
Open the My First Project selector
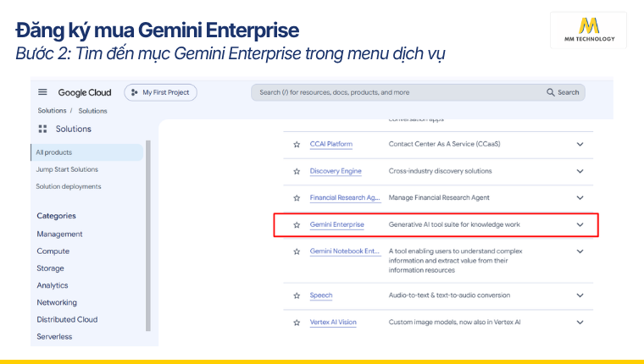pyautogui.click(x=161, y=92)
